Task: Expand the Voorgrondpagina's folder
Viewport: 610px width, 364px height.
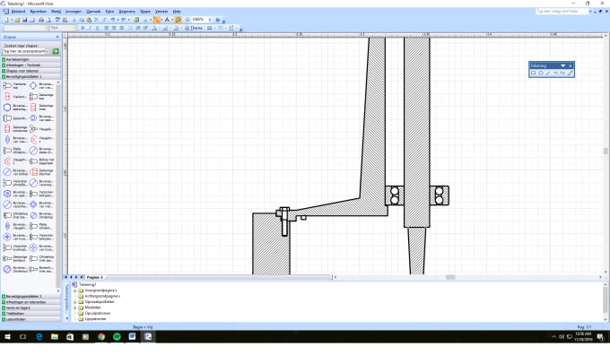Action: (74, 290)
